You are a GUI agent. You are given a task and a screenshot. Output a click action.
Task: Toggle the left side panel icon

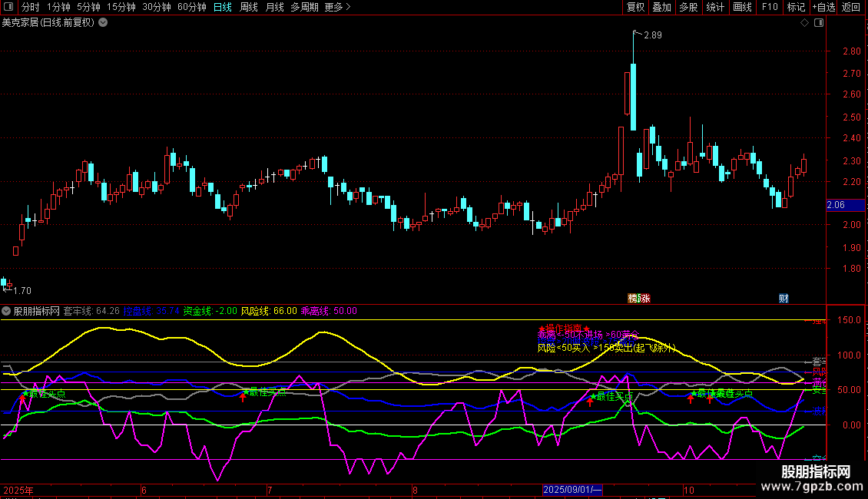pos(9,8)
